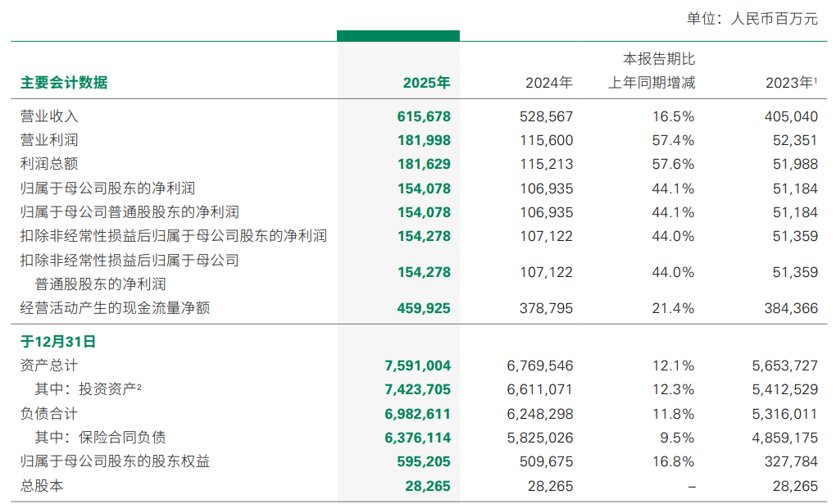Select the 2025 cash flow value 459,925
Screen dimensions: 836x504
coord(424,308)
